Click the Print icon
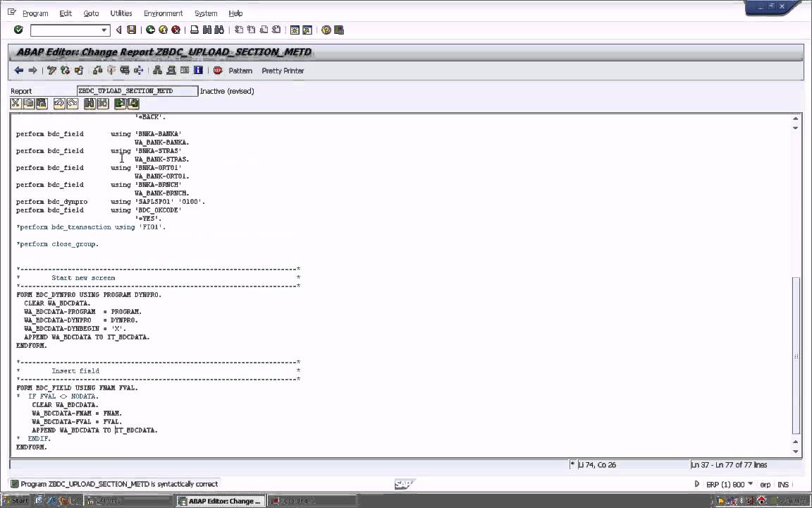812x508 pixels. (x=195, y=30)
